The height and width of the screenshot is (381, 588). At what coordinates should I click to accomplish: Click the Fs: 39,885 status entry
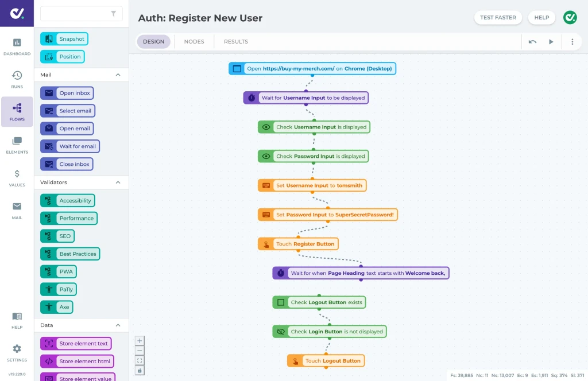462,375
